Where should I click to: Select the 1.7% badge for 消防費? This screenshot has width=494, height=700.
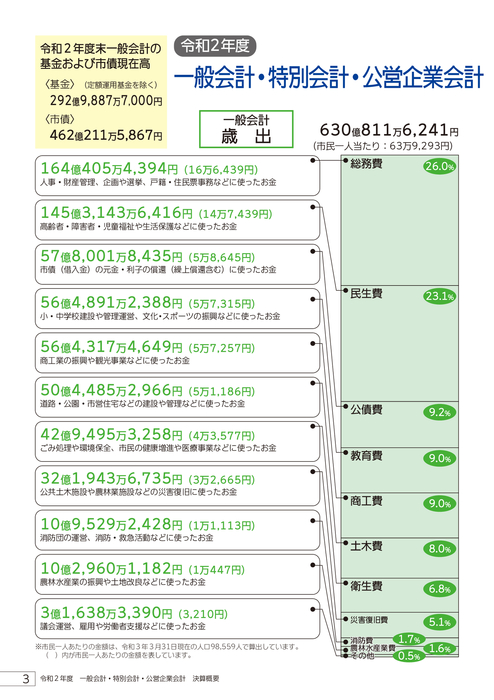pos(409,639)
